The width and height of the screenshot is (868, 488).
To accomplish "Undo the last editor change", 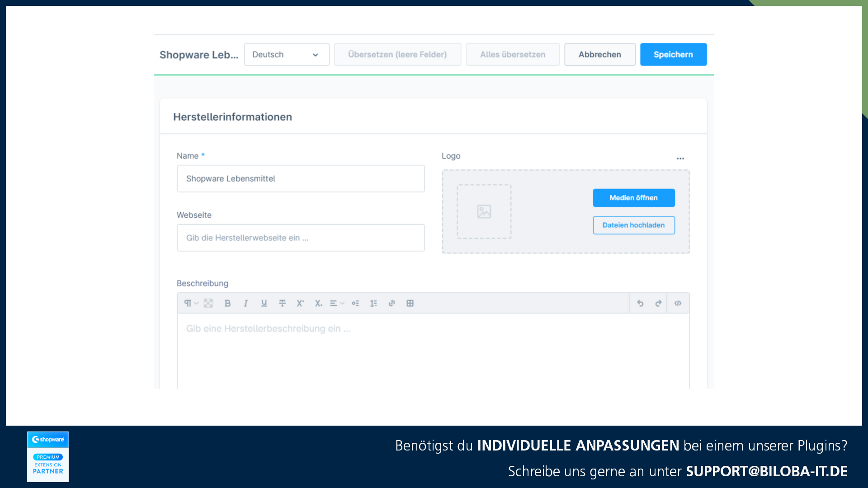I will (640, 303).
